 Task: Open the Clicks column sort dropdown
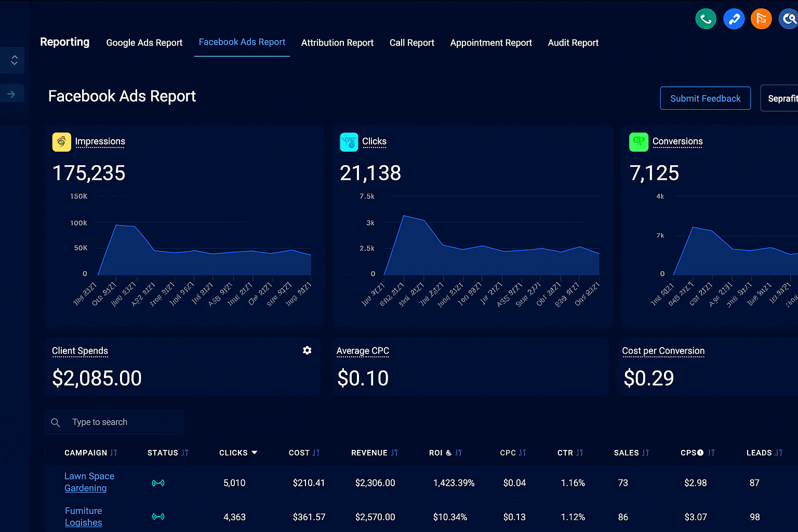click(x=254, y=453)
